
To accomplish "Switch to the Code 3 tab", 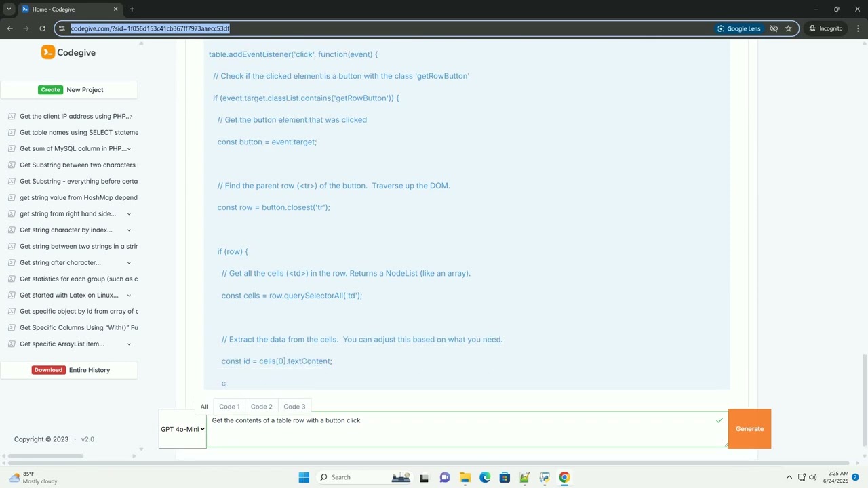I will pyautogui.click(x=294, y=407).
